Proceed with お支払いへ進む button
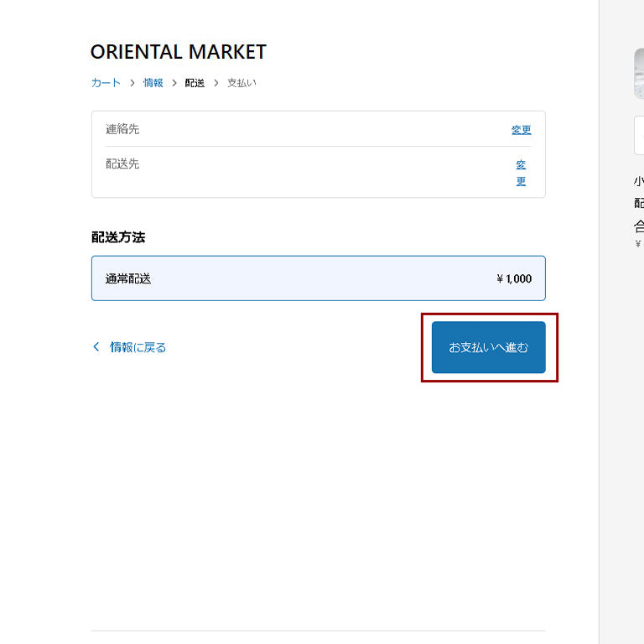 click(489, 347)
